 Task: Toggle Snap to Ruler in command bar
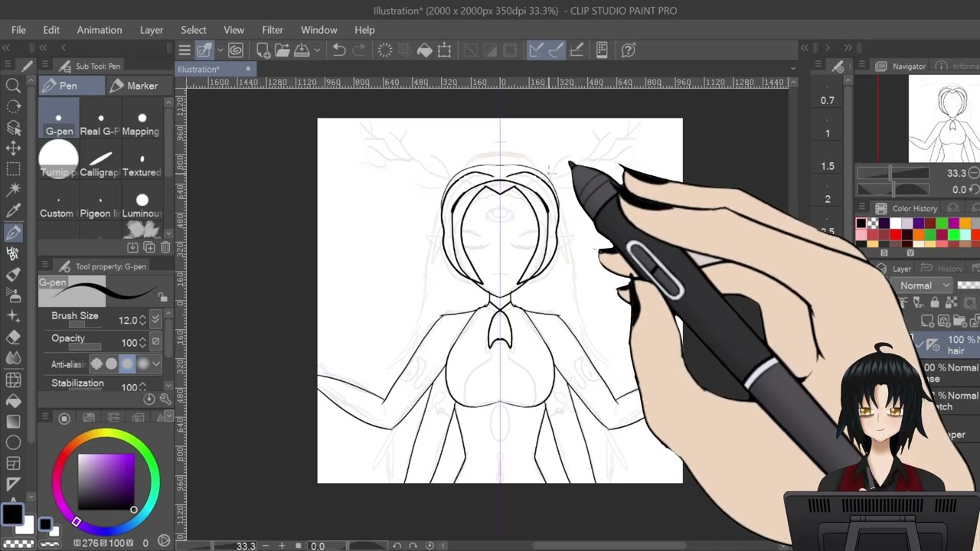tap(536, 51)
